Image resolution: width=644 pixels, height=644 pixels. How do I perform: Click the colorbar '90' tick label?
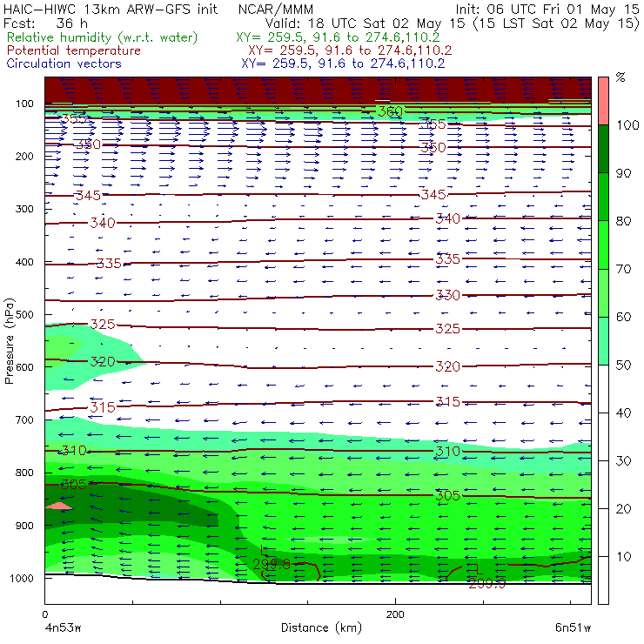(x=623, y=173)
